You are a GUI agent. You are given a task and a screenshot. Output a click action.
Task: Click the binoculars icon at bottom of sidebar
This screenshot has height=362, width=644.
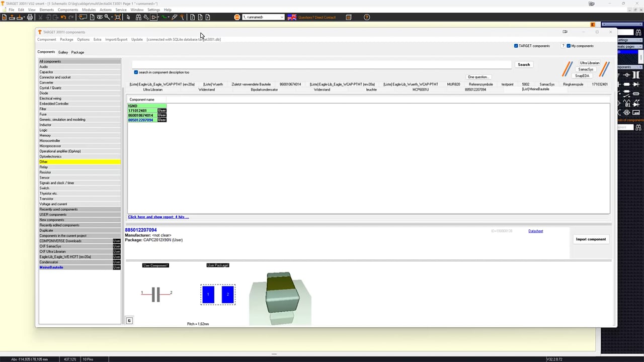tap(638, 127)
